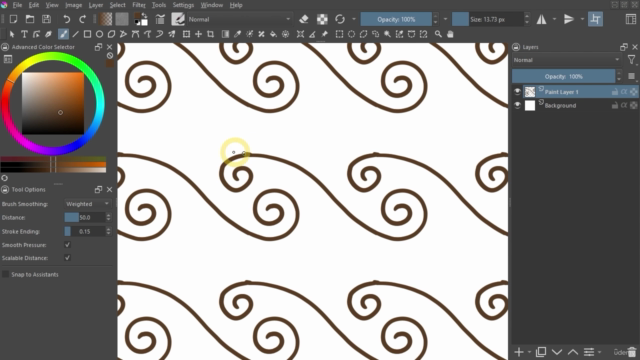
Task: Open Brush Smoothing Weighted dropdown
Action: (87, 204)
